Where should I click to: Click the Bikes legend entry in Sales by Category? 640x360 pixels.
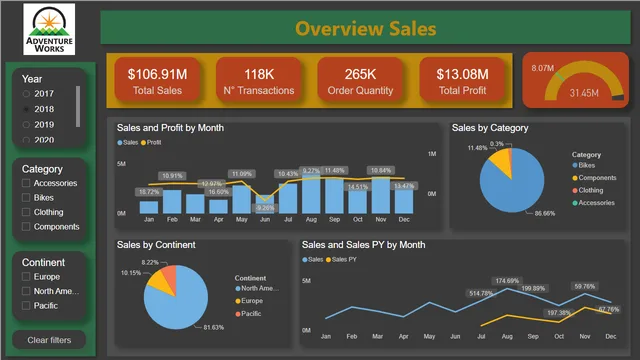584,165
